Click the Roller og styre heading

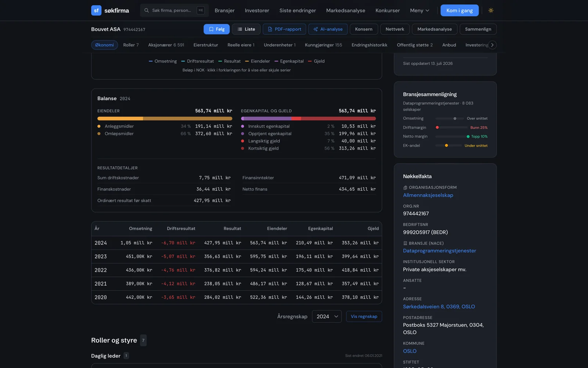point(114,340)
